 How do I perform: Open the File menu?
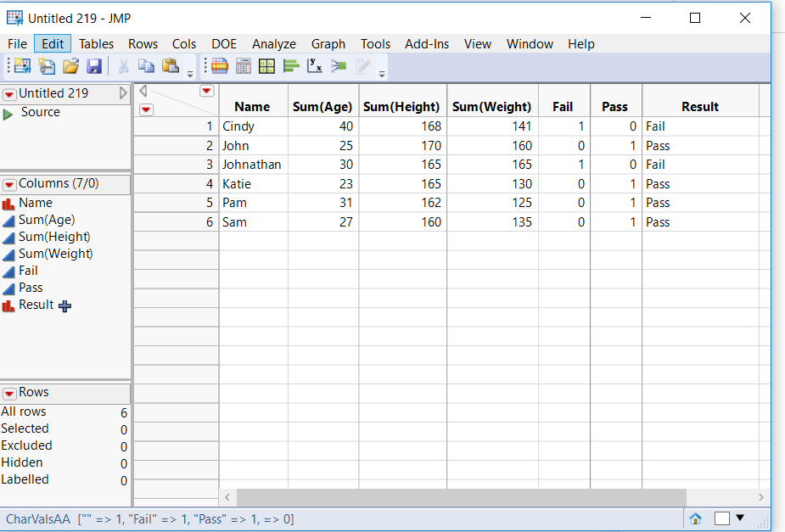[18, 44]
